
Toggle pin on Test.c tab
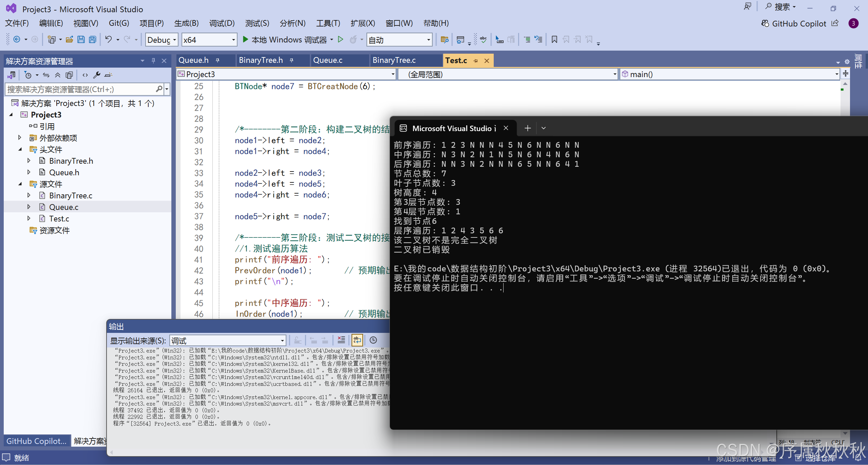pos(476,61)
